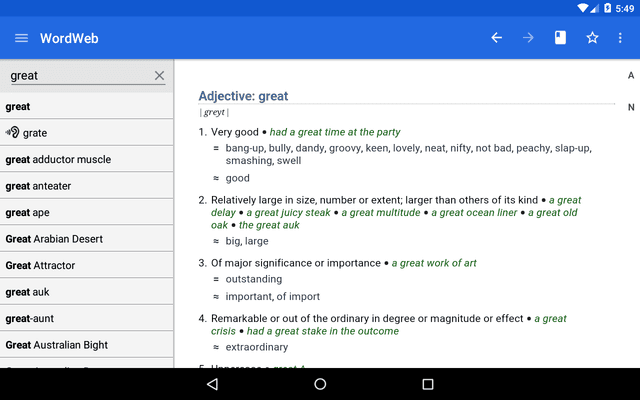The width and height of the screenshot is (640, 400).
Task: Select 'great anteater' entry
Action: (38, 186)
